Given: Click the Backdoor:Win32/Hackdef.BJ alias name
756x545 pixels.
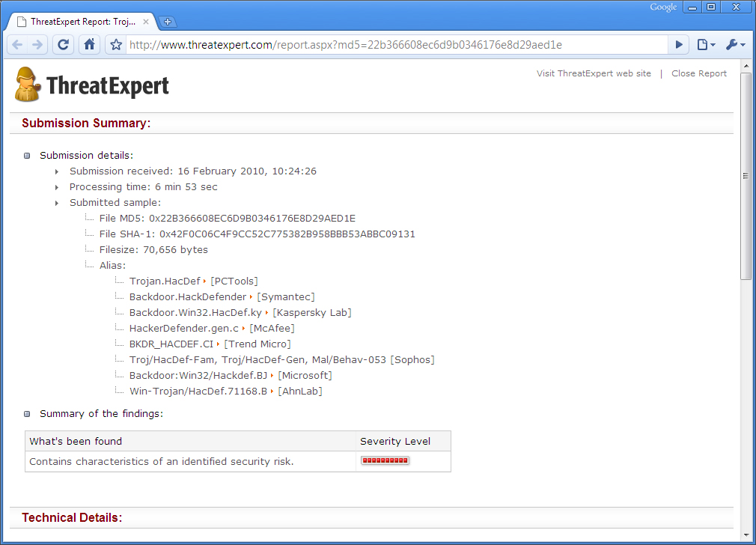Looking at the screenshot, I should click(198, 376).
